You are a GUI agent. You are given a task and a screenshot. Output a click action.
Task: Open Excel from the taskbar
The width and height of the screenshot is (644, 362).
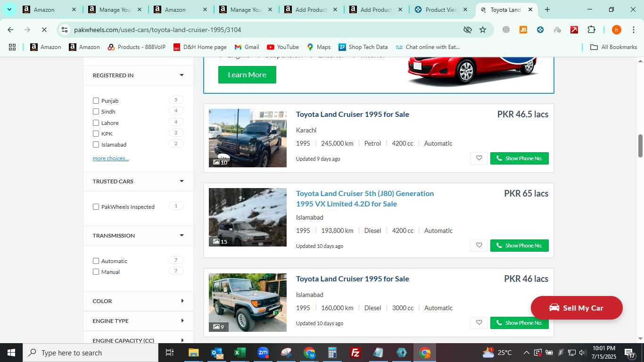(x=240, y=353)
